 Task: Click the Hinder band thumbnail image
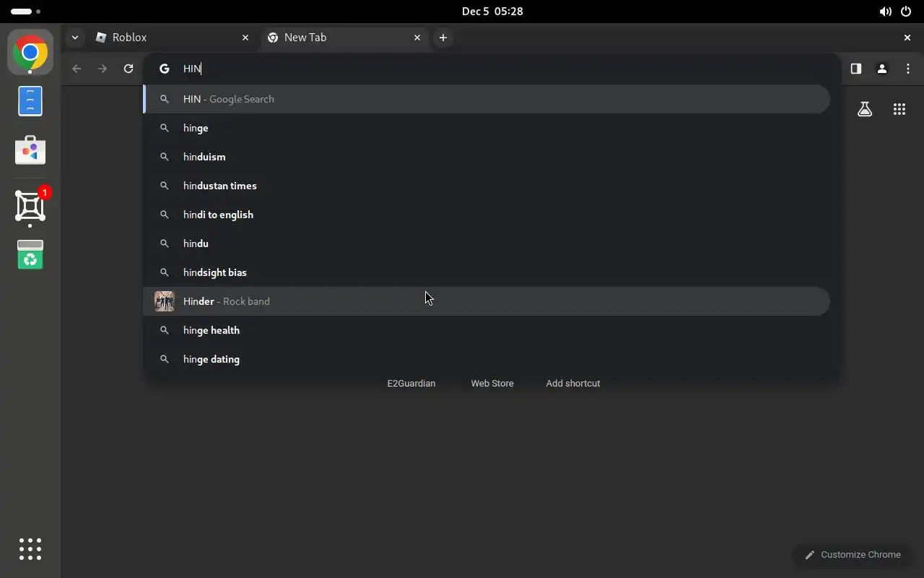[165, 301]
